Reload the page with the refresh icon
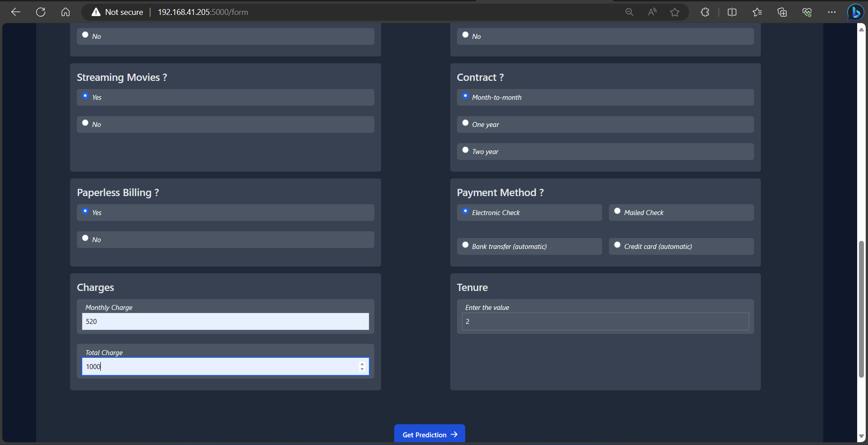 coord(41,12)
